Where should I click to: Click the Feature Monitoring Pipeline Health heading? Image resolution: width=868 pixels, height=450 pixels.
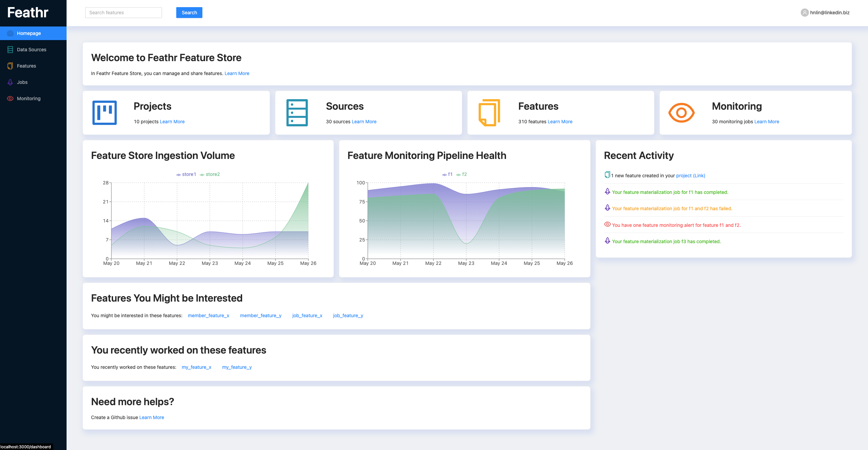tap(427, 156)
